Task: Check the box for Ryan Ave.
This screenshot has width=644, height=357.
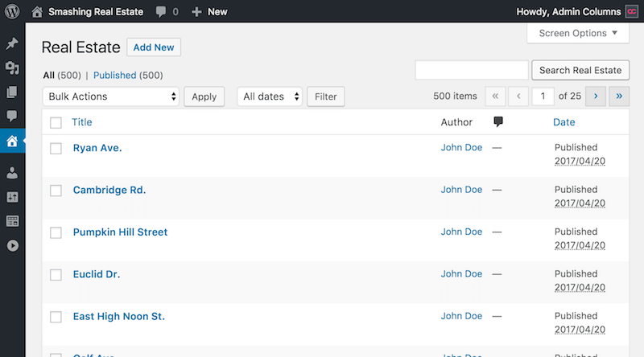Action: pyautogui.click(x=56, y=148)
